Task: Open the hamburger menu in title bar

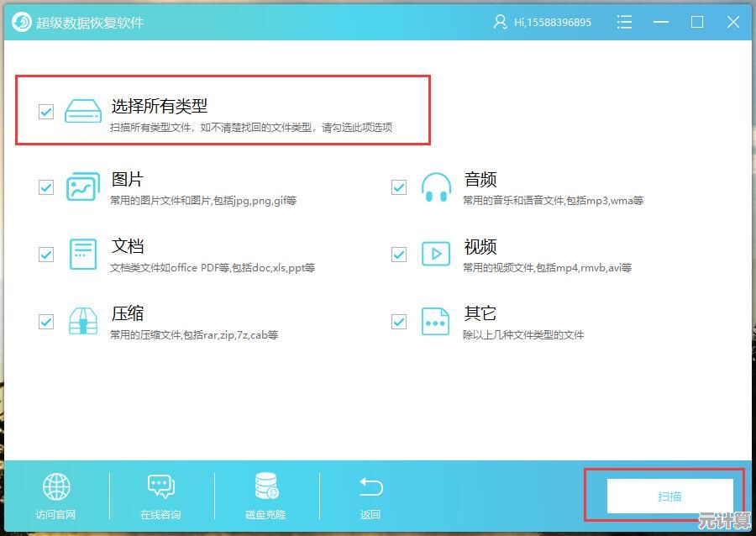Action: click(x=624, y=22)
